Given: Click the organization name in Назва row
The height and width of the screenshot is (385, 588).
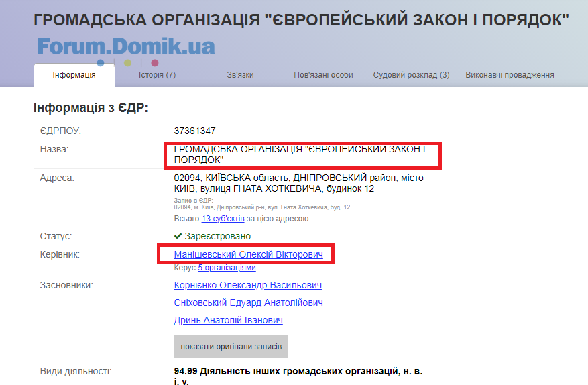Looking at the screenshot, I should coord(299,154).
